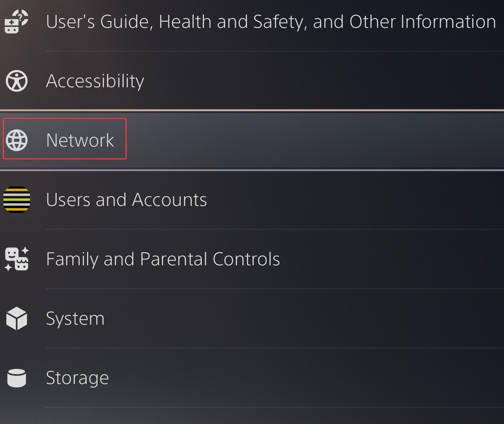This screenshot has width=504, height=424.
Task: Click the highlighted row background beside Network
Action: click(x=303, y=140)
